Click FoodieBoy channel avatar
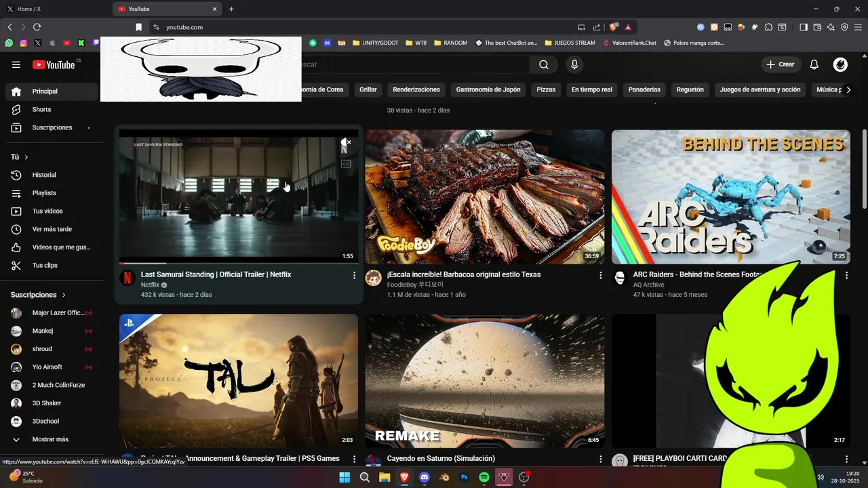Screen dimensions: 868x488 coord(374,278)
